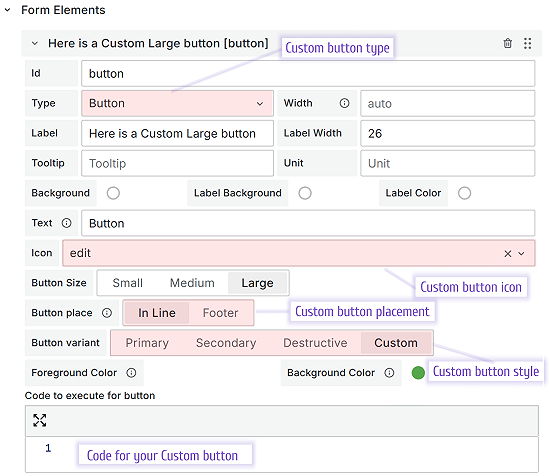The width and height of the screenshot is (550, 476).
Task: Click the Form Elements heading text
Action: pyautogui.click(x=63, y=10)
